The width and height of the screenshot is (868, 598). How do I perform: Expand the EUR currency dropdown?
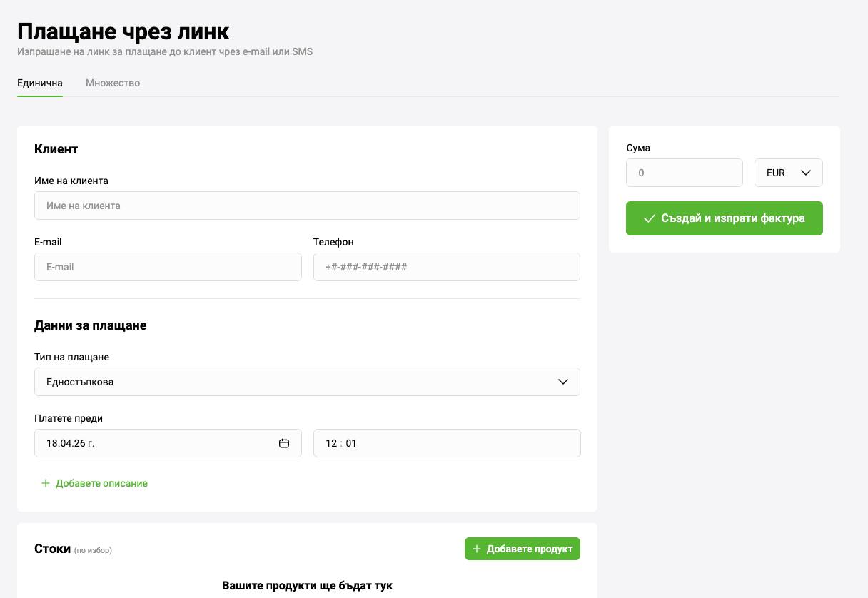point(788,173)
